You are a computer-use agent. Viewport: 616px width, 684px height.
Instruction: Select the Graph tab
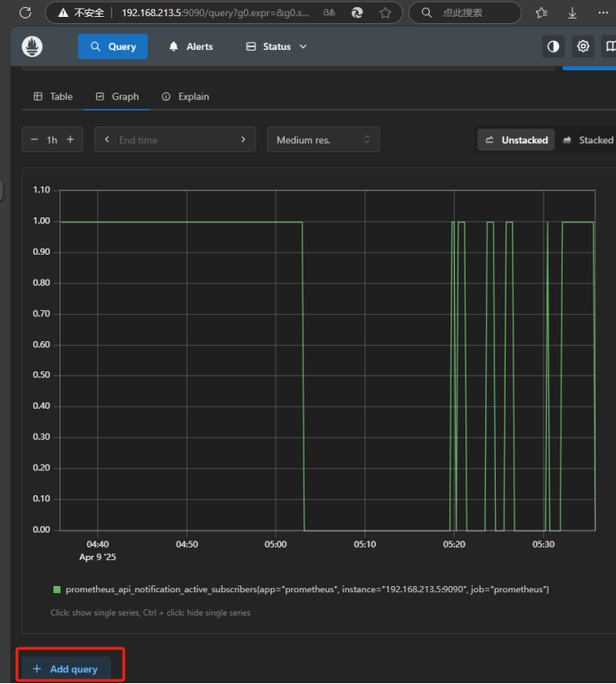(117, 96)
